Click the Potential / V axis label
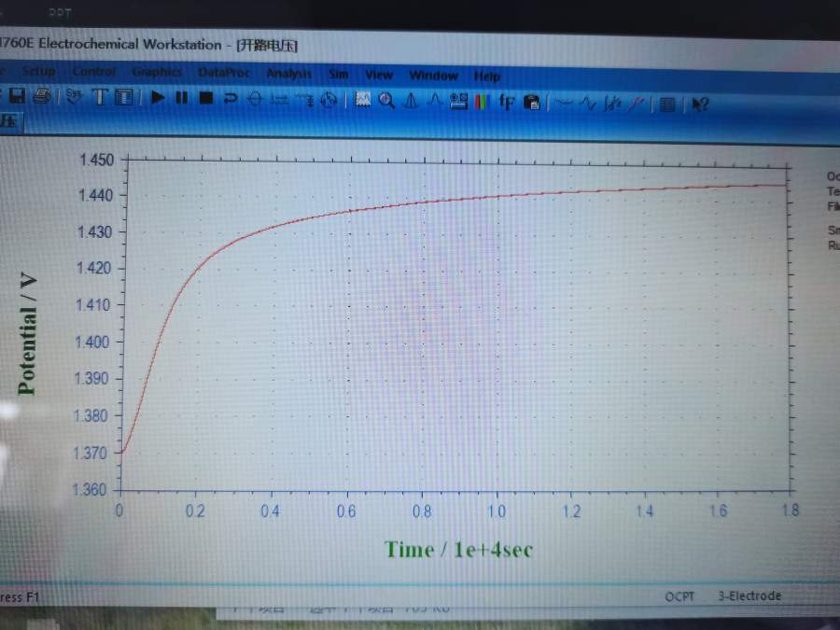 pos(27,334)
